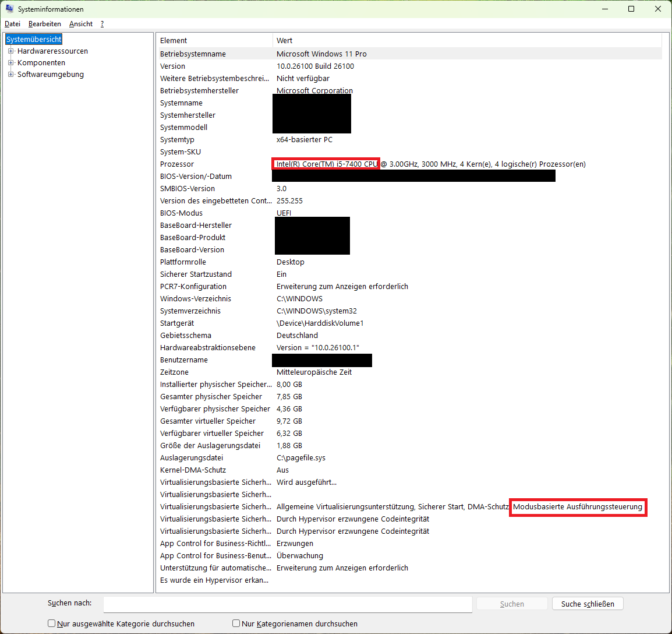Select the BIOS-Modus row

[x=409, y=213]
